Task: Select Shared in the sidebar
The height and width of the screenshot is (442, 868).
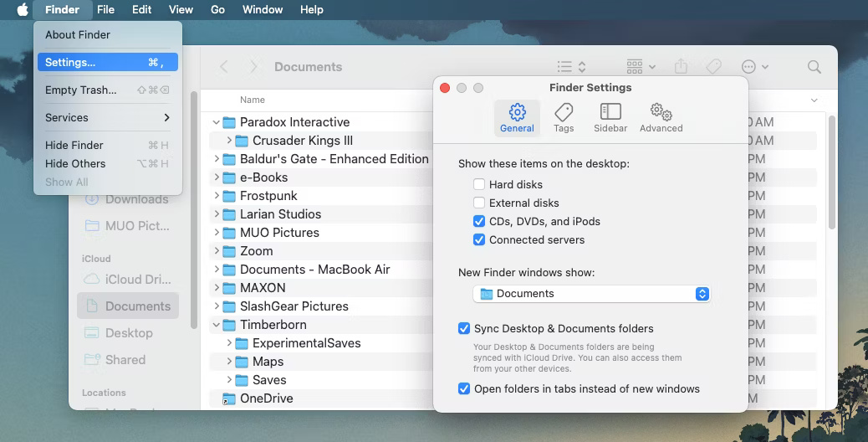Action: (128, 359)
